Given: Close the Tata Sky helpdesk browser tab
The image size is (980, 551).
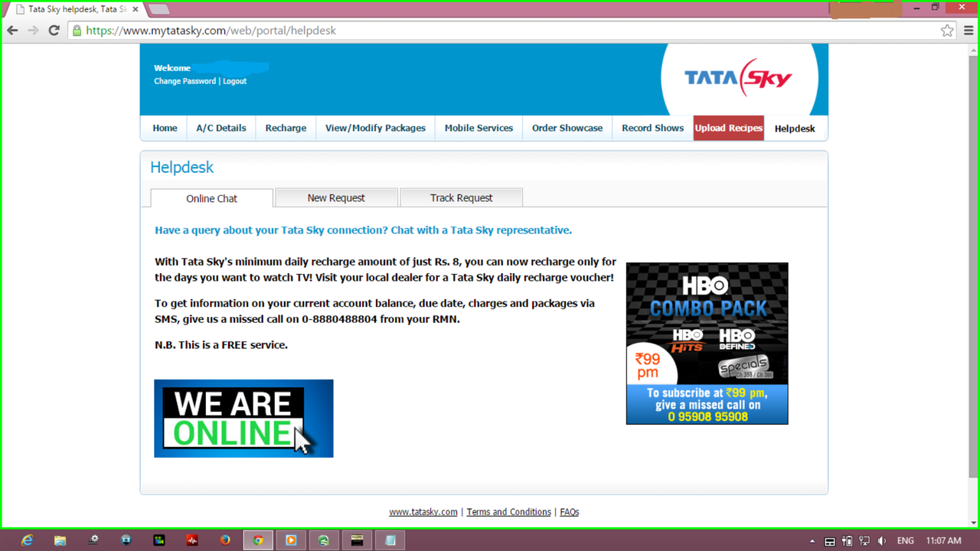Looking at the screenshot, I should (136, 9).
